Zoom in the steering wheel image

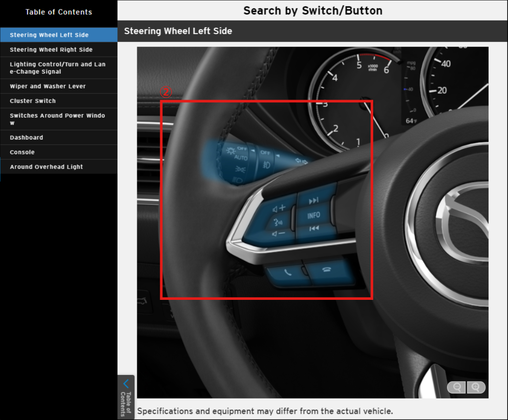tap(476, 387)
